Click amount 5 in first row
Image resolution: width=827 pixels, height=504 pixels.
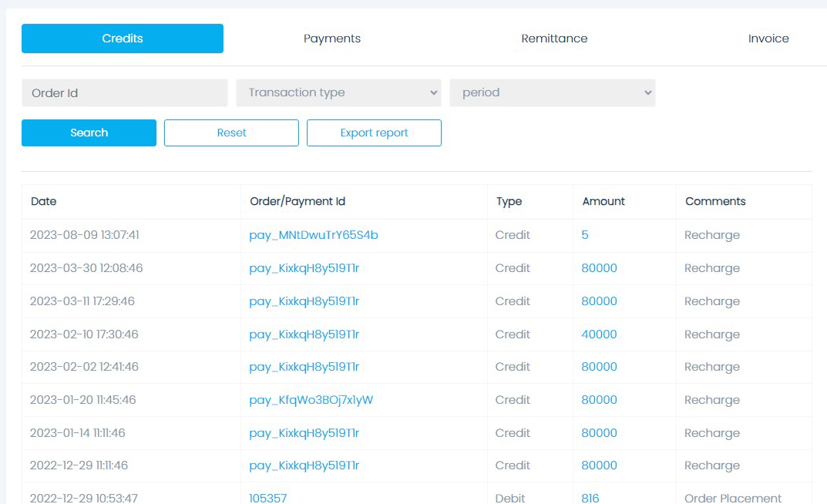(x=585, y=235)
